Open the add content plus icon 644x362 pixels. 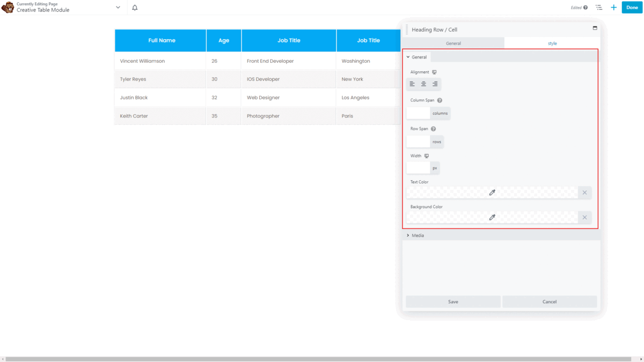[x=613, y=7]
